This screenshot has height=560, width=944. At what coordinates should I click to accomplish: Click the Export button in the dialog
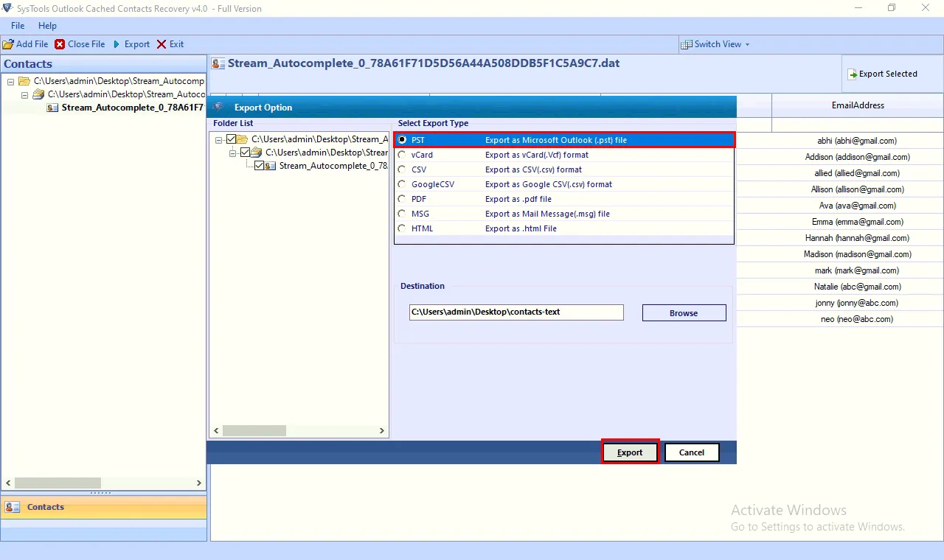tap(630, 452)
